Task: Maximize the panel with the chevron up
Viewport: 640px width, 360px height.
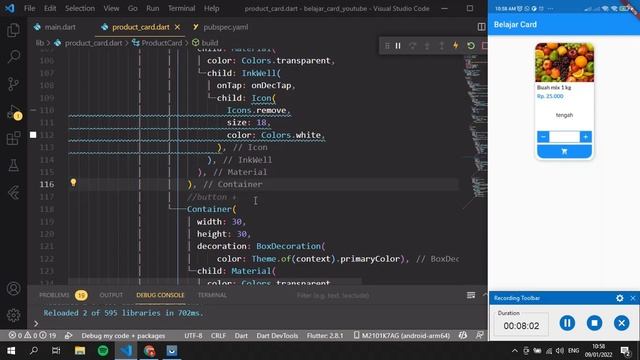Action: pyautogui.click(x=485, y=295)
